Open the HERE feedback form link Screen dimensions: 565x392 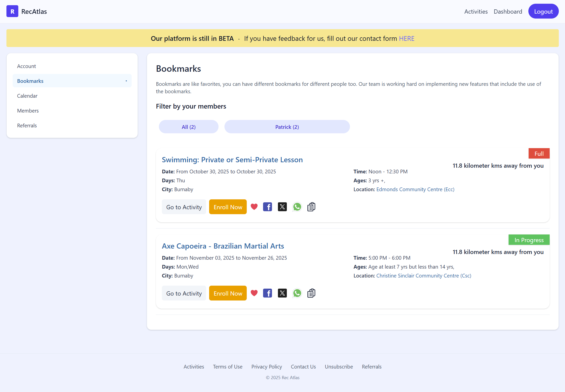point(407,39)
